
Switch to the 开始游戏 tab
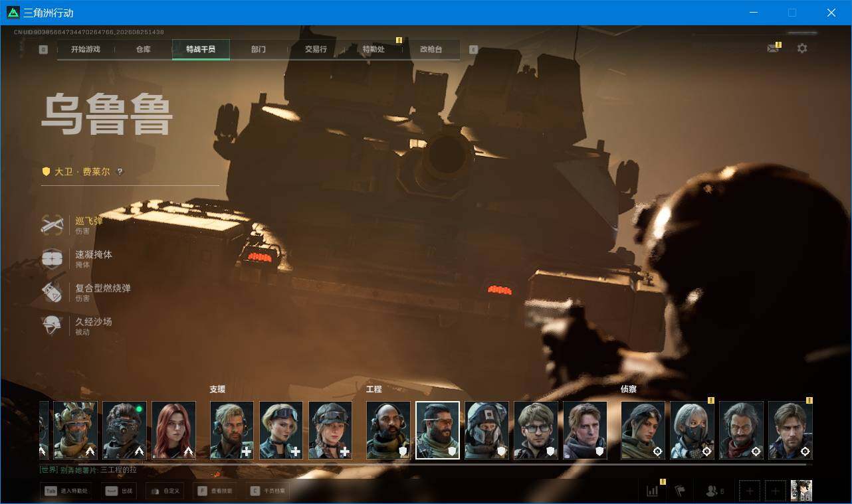(86, 49)
